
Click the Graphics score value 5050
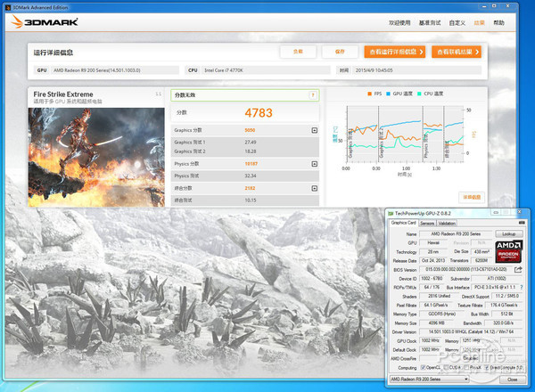[x=250, y=130]
